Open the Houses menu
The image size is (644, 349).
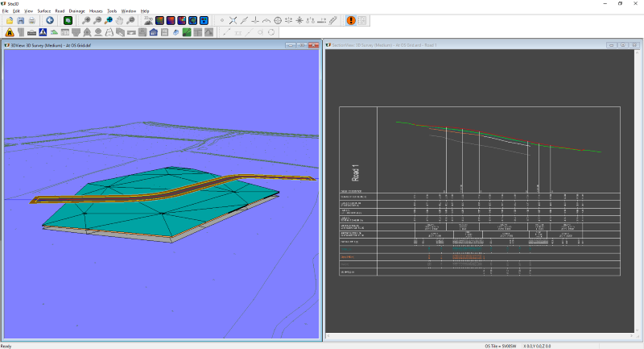point(96,10)
